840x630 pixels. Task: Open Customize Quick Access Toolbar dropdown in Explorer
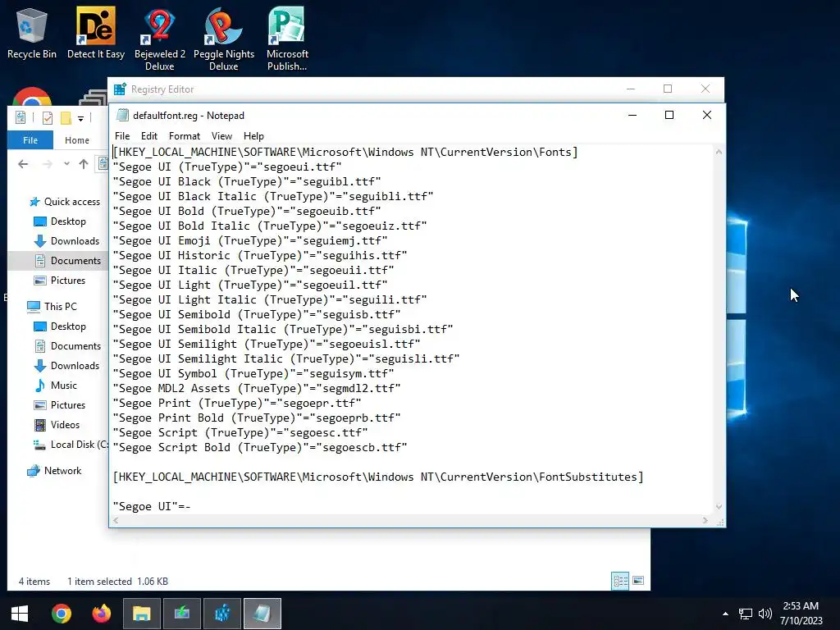(80, 118)
